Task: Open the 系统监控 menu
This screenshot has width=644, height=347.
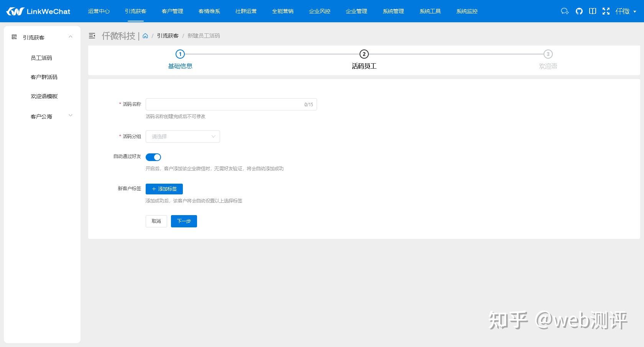Action: point(467,11)
